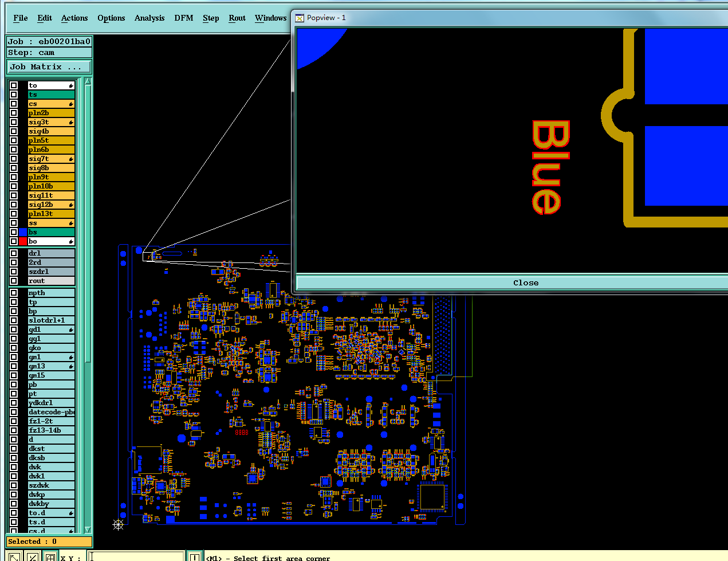Toggle the checkbox for layer ts
This screenshot has height=561, width=728.
coord(14,95)
